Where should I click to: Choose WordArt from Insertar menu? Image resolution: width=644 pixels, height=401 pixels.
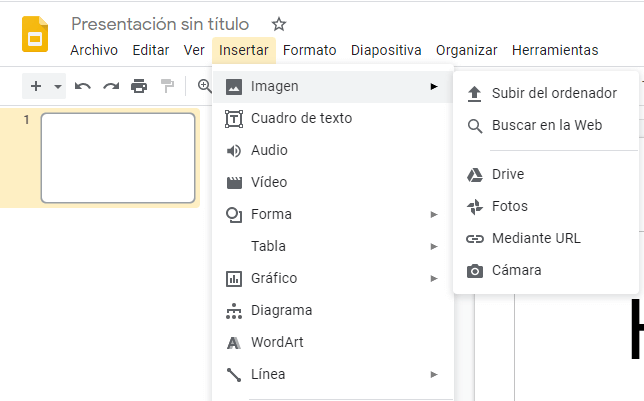click(333, 343)
